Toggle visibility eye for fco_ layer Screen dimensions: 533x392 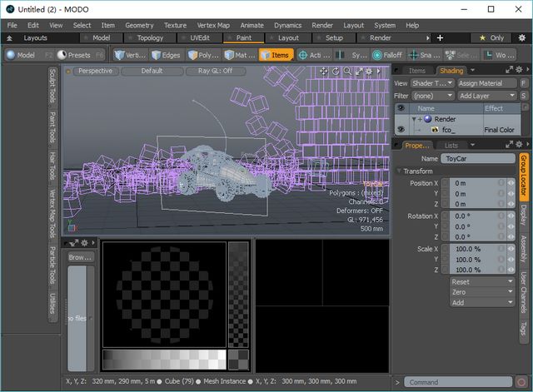[401, 130]
